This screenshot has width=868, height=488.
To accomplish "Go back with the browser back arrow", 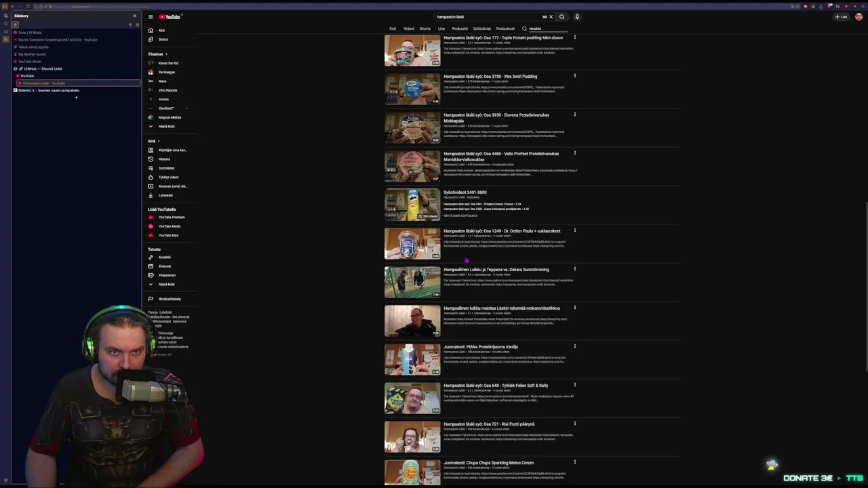I will pos(12,7).
